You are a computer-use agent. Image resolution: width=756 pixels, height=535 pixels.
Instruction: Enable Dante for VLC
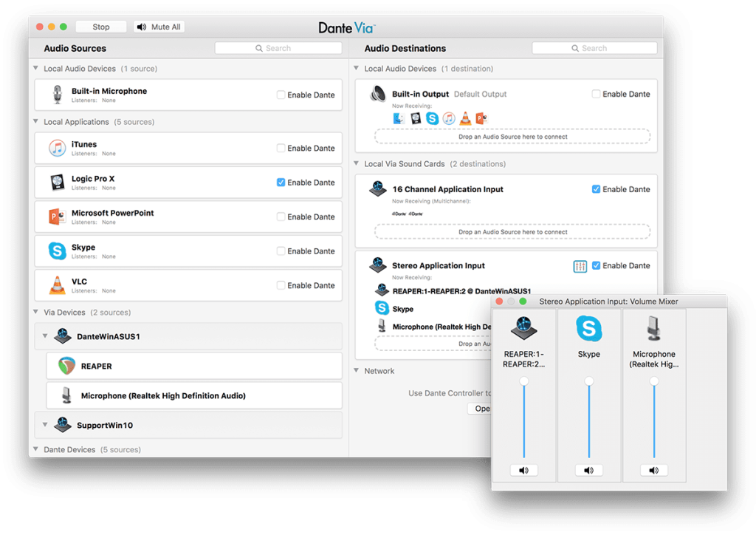281,285
